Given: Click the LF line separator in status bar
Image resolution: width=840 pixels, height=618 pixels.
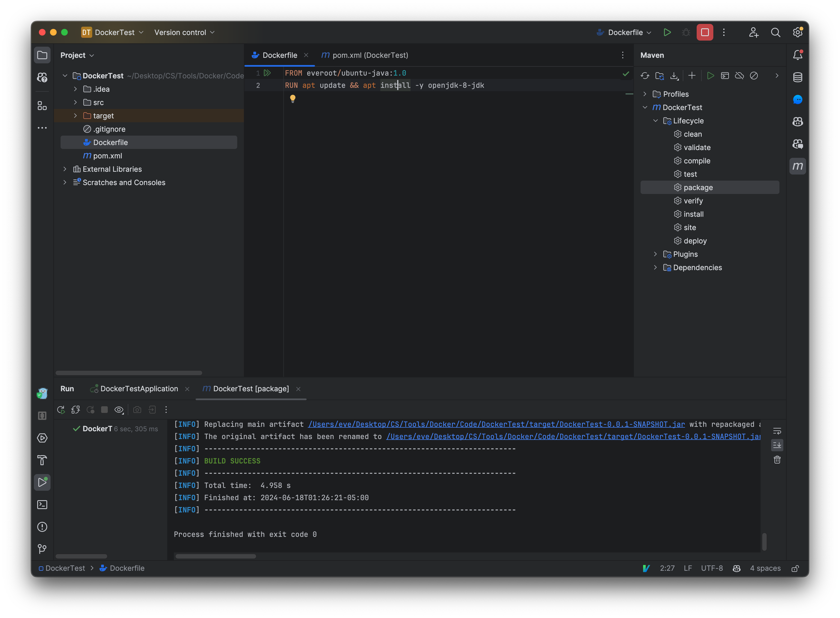Looking at the screenshot, I should point(687,568).
